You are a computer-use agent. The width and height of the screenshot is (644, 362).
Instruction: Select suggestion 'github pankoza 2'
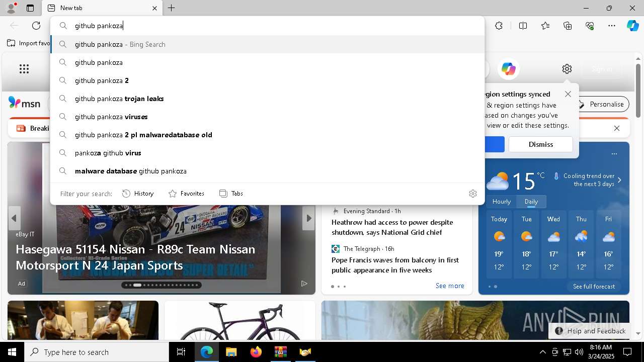(268, 80)
